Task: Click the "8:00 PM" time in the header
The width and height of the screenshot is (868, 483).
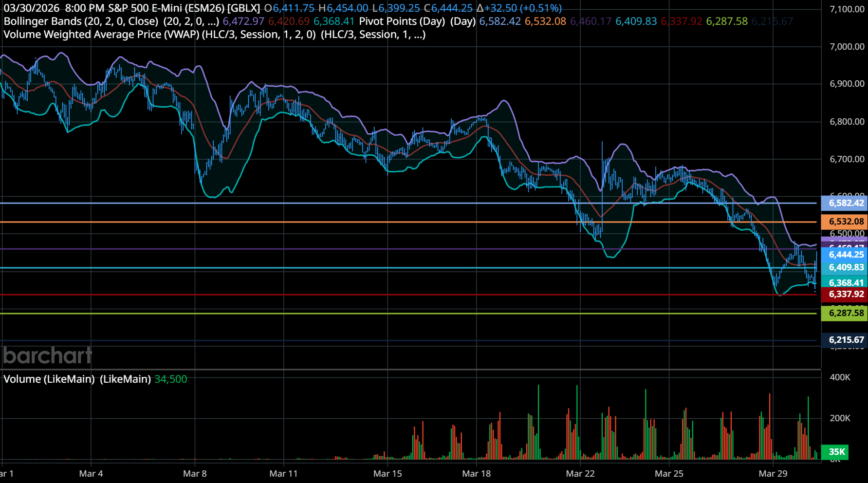Action: coord(84,8)
